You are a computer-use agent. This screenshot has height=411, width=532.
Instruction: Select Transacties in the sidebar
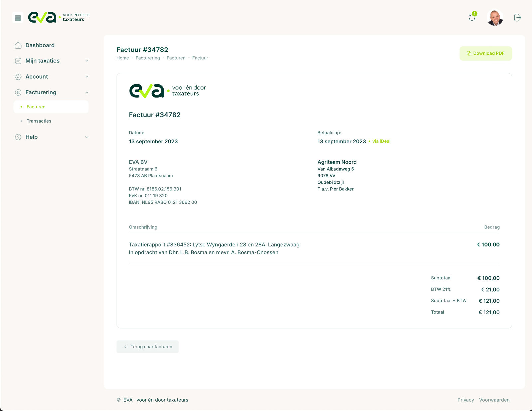point(39,121)
